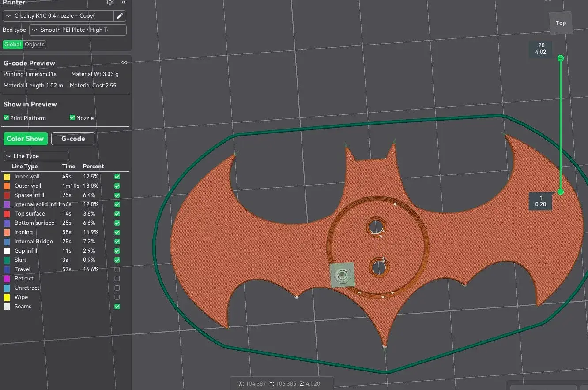Click the vertical layer slider track
Image resolution: width=588 pixels, height=390 pixels.
(561, 125)
